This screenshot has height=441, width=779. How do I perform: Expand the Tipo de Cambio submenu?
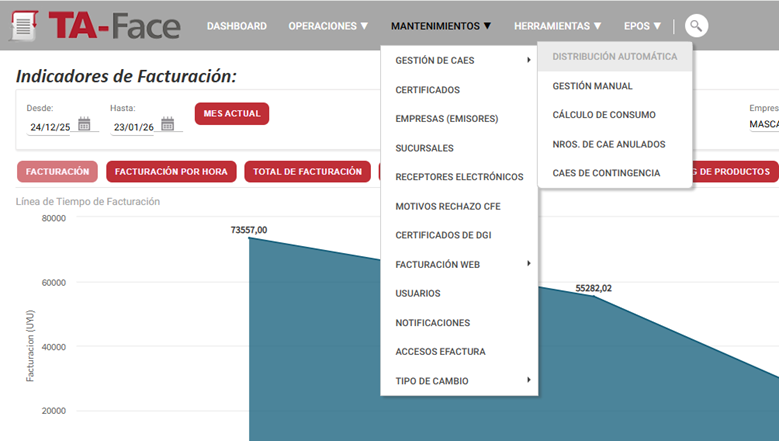click(x=460, y=381)
